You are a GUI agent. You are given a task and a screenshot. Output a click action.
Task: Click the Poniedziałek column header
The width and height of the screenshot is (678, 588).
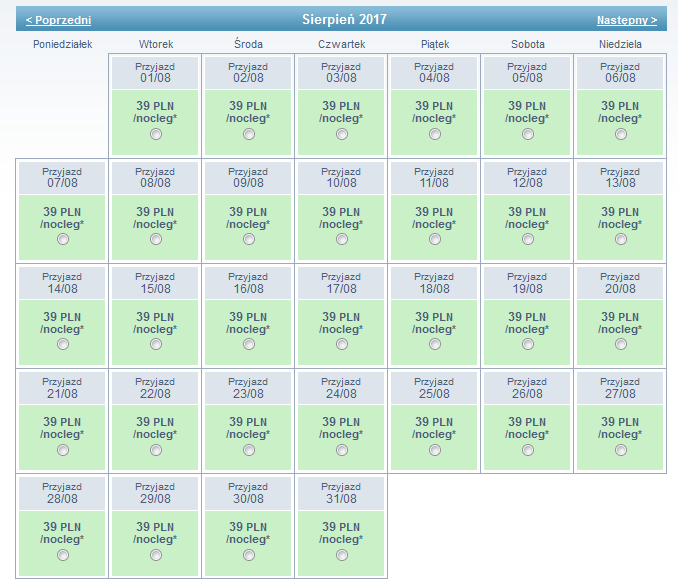point(63,44)
